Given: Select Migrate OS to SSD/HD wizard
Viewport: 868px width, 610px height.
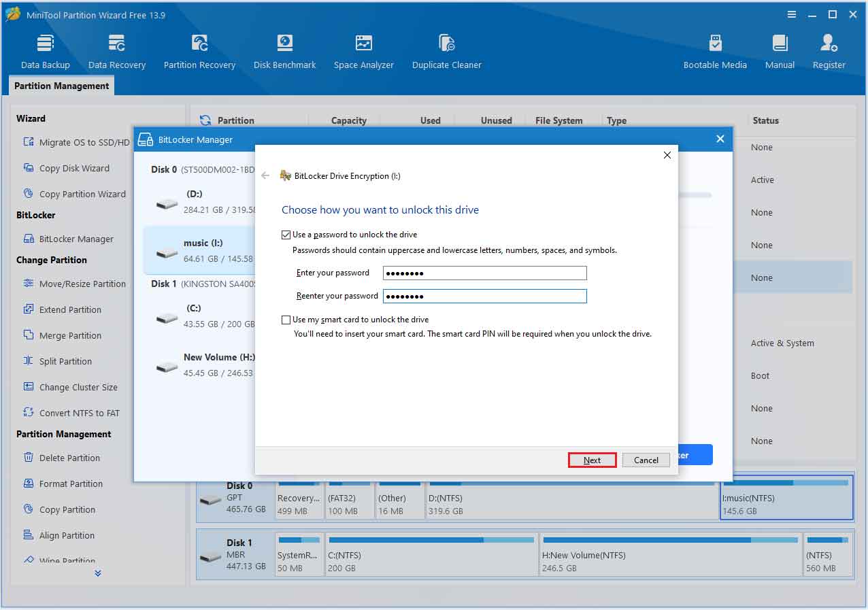Looking at the screenshot, I should click(76, 142).
